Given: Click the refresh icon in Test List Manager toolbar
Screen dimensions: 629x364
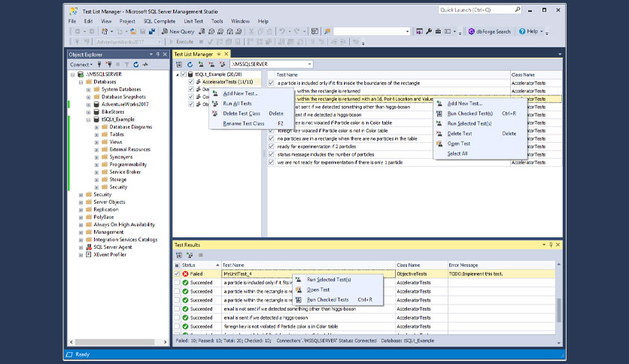Looking at the screenshot, I should 190,64.
